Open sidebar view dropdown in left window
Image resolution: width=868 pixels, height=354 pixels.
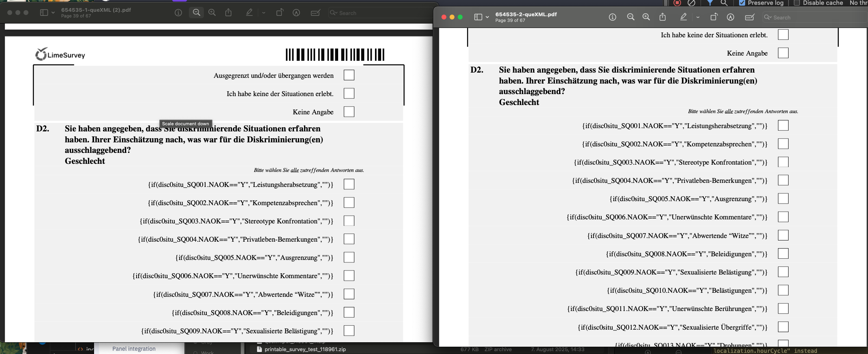pyautogui.click(x=53, y=13)
